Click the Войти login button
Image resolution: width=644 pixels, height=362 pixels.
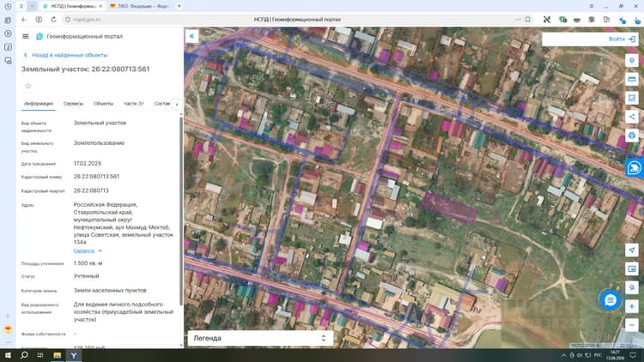622,39
